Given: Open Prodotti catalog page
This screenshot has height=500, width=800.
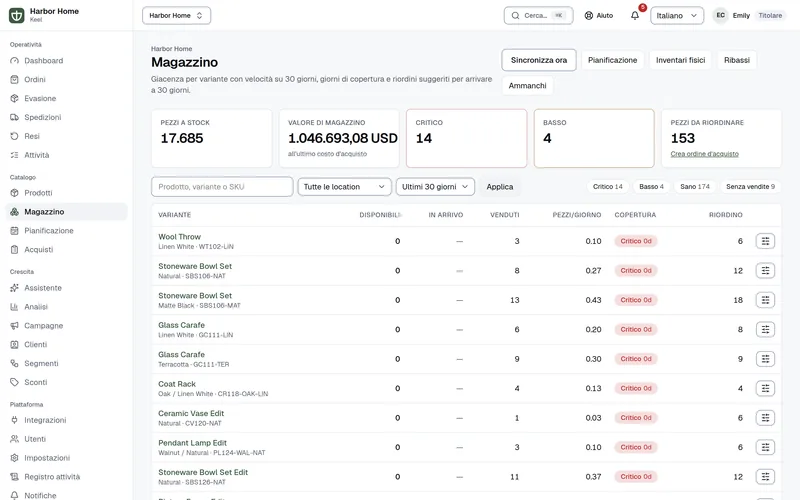Looking at the screenshot, I should pyautogui.click(x=66, y=193).
